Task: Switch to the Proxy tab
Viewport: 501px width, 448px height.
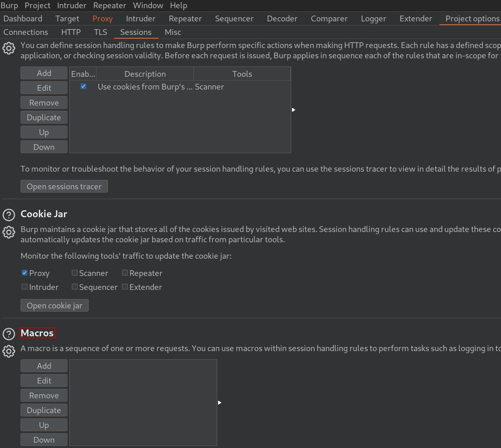Action: click(103, 18)
